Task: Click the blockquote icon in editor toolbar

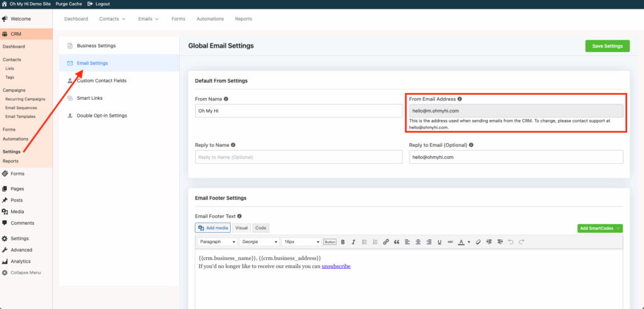Action: point(397,242)
